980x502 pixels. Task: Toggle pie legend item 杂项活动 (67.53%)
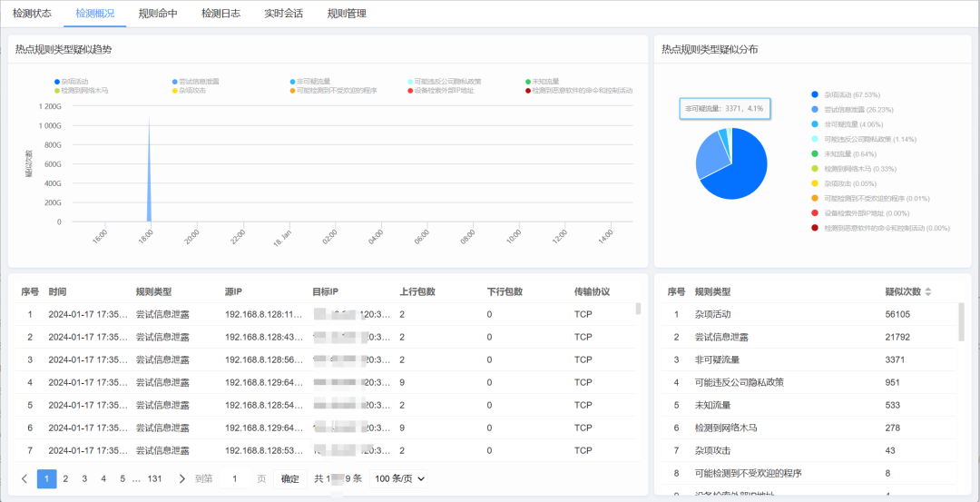(x=846, y=94)
